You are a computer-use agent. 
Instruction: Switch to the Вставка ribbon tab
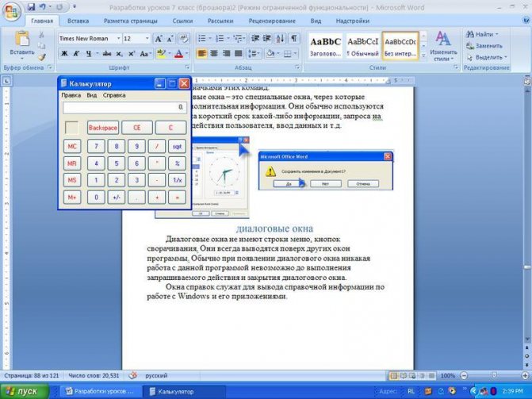pos(78,21)
